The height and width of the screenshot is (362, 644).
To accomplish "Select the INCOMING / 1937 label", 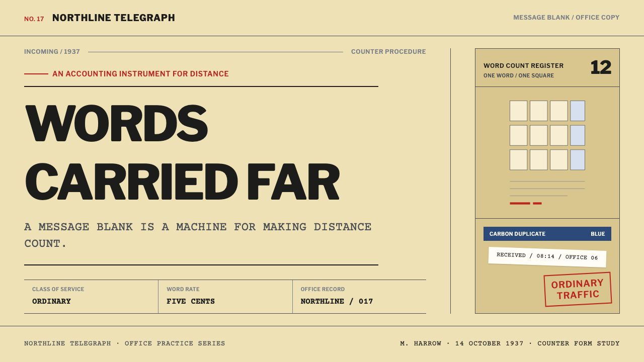I will (52, 52).
